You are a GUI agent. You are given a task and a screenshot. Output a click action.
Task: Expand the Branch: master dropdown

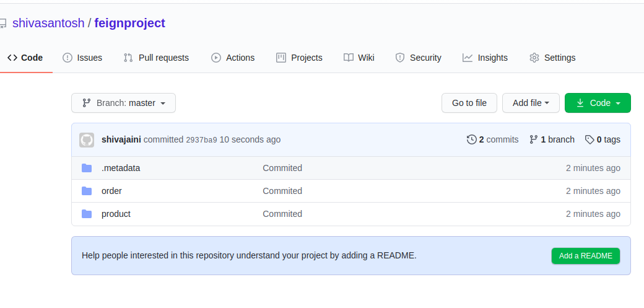[x=123, y=103]
